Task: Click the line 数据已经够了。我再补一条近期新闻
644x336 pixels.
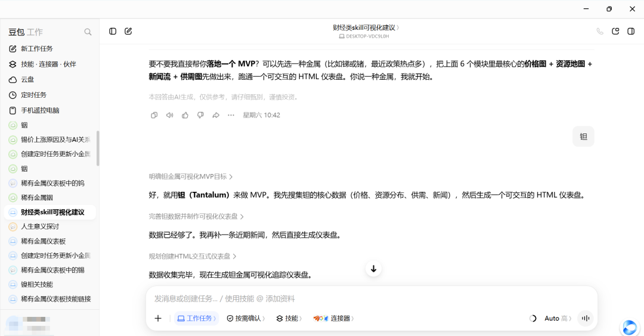Action: point(245,235)
